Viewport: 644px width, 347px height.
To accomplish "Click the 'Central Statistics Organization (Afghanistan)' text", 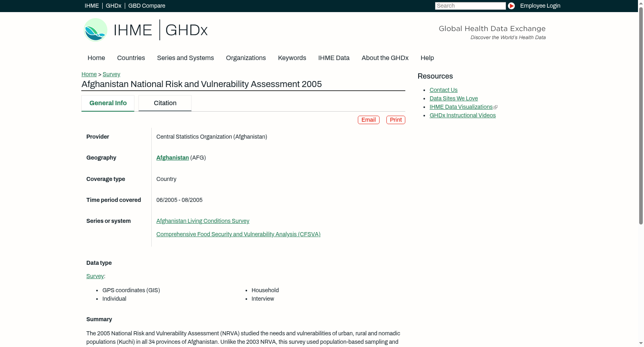I will 212,137.
